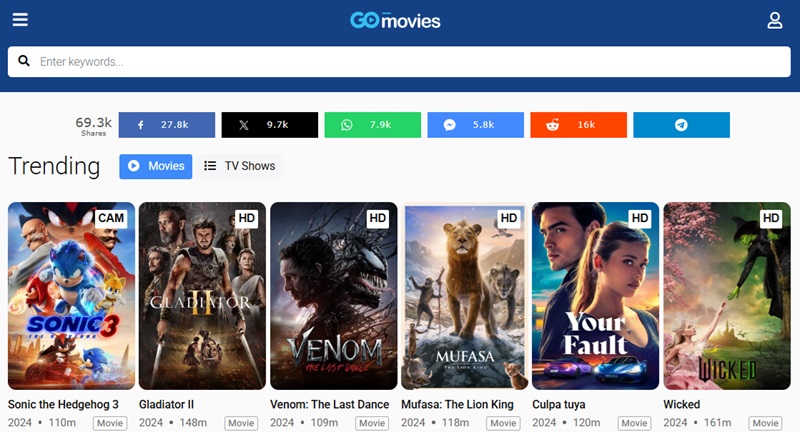The width and height of the screenshot is (800, 432).
Task: Click '148m' runtime under Gladiator II
Action: (x=193, y=423)
